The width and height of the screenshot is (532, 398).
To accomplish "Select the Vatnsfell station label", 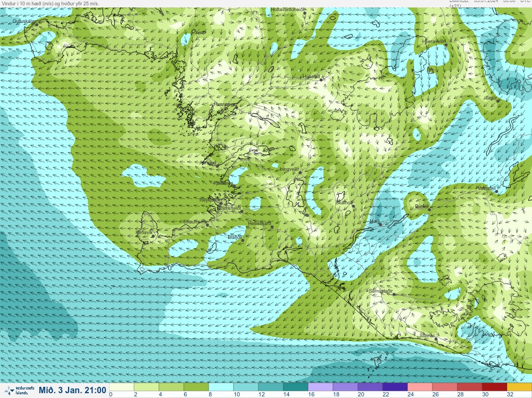I will tap(487, 188).
